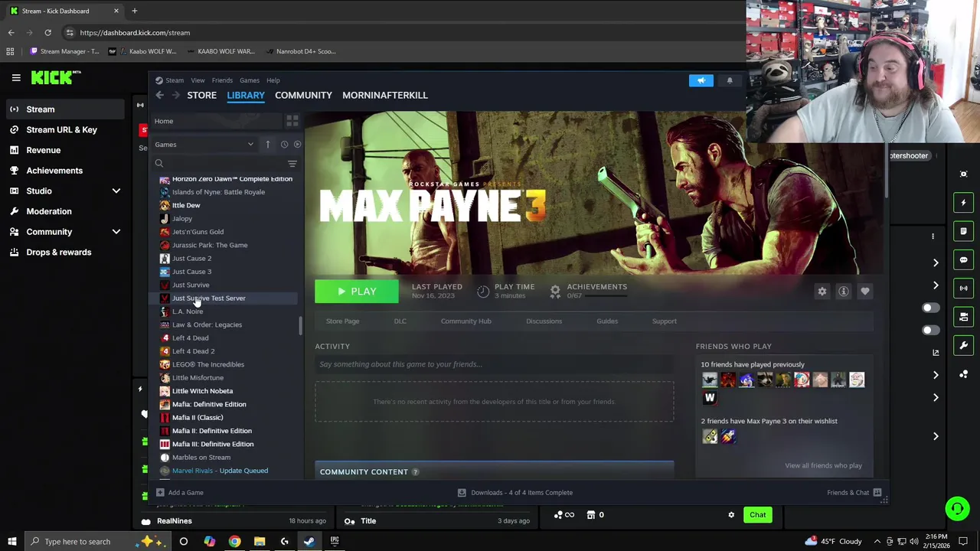Expand chevron row above the toggle switches

936,285
